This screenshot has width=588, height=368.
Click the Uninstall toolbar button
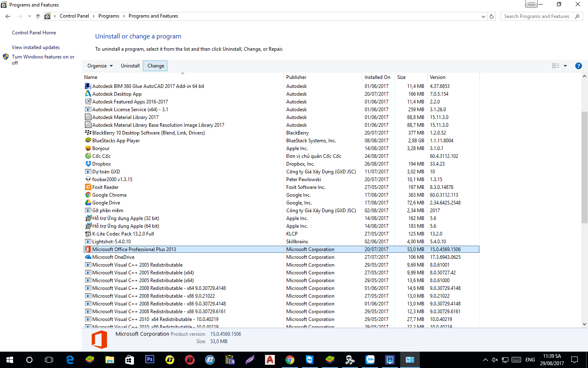click(x=130, y=66)
